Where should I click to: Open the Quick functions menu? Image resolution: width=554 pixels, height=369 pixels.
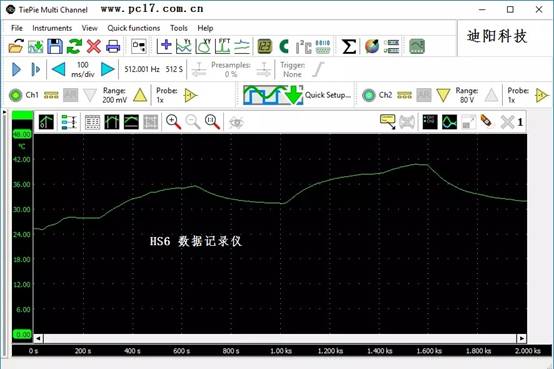point(134,28)
